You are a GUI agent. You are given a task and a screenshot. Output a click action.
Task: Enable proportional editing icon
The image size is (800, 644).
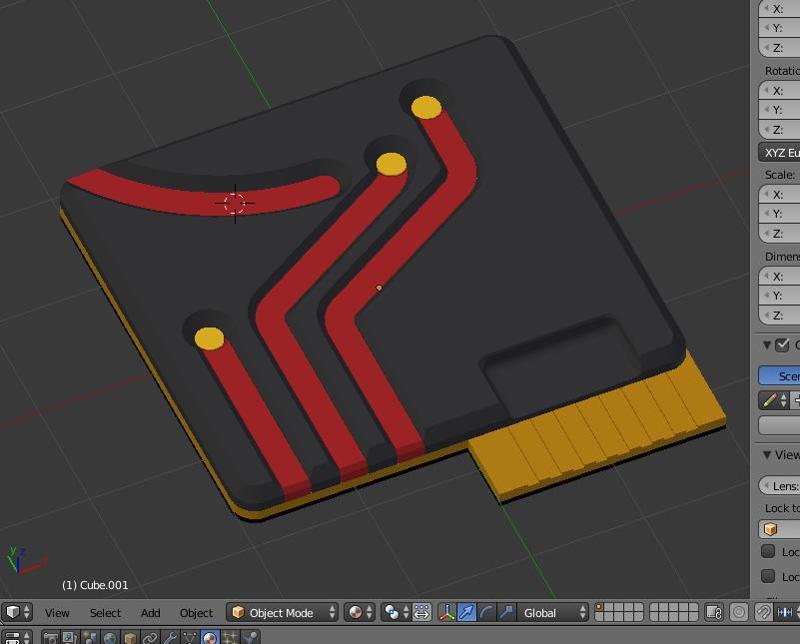(x=739, y=612)
